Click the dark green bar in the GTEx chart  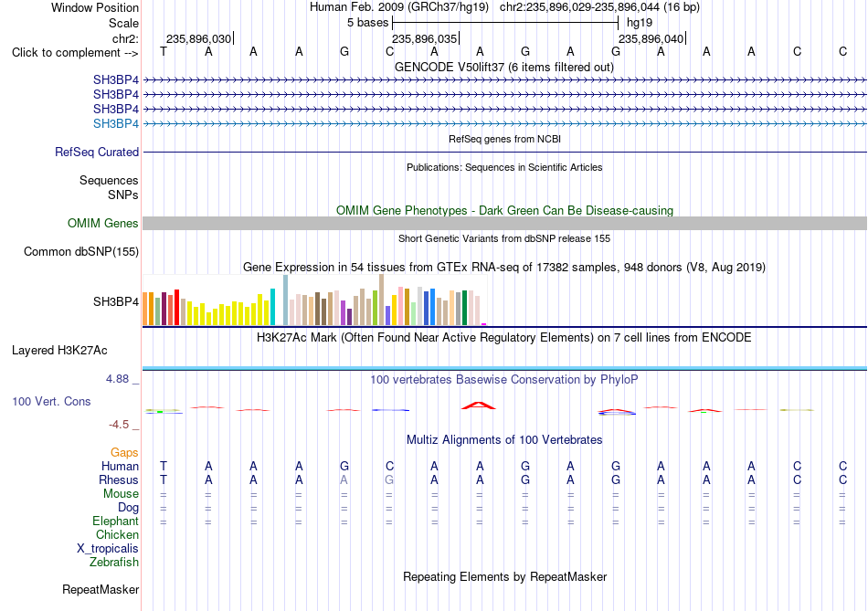click(464, 308)
